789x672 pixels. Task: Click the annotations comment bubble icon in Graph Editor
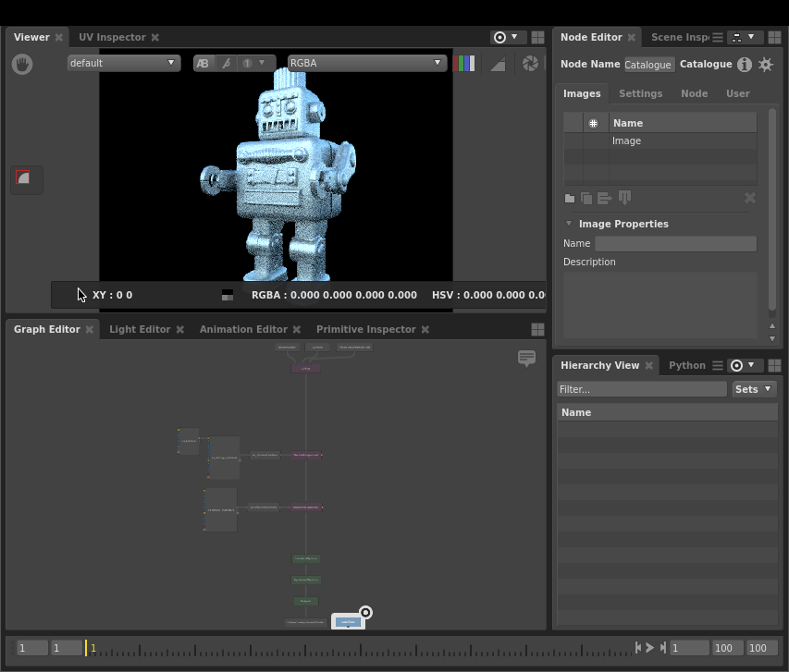pyautogui.click(x=527, y=358)
